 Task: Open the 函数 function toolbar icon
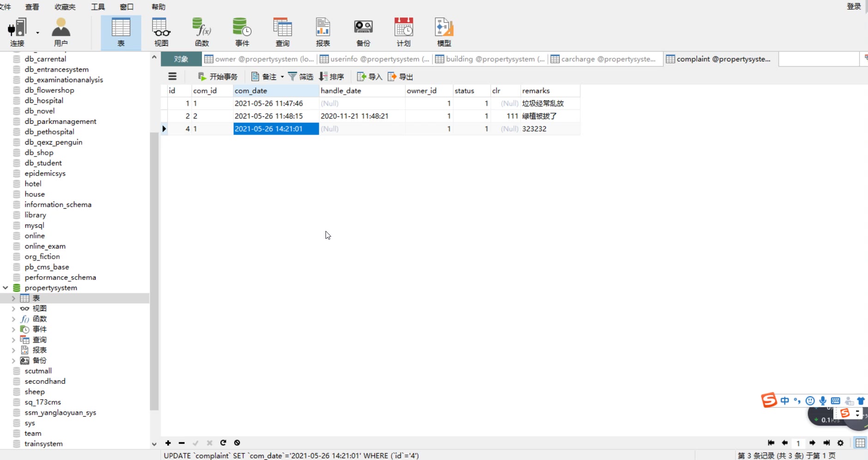(202, 32)
